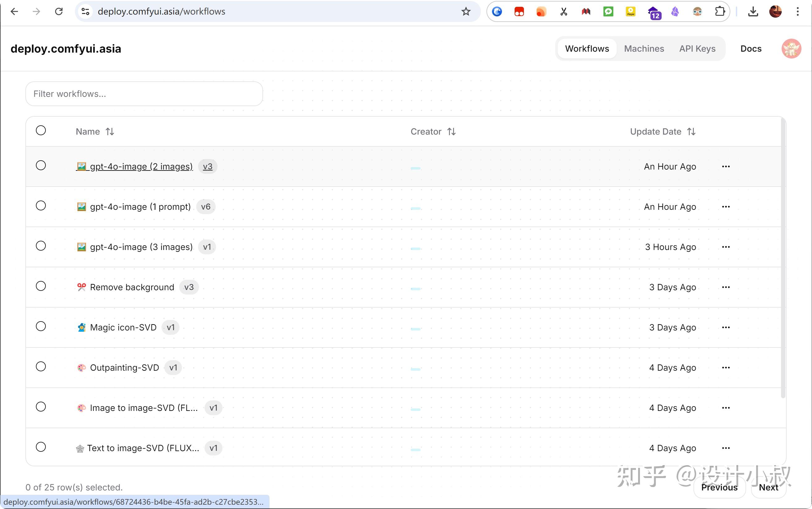This screenshot has width=812, height=509.
Task: Reload the page using the refresh icon
Action: point(59,12)
